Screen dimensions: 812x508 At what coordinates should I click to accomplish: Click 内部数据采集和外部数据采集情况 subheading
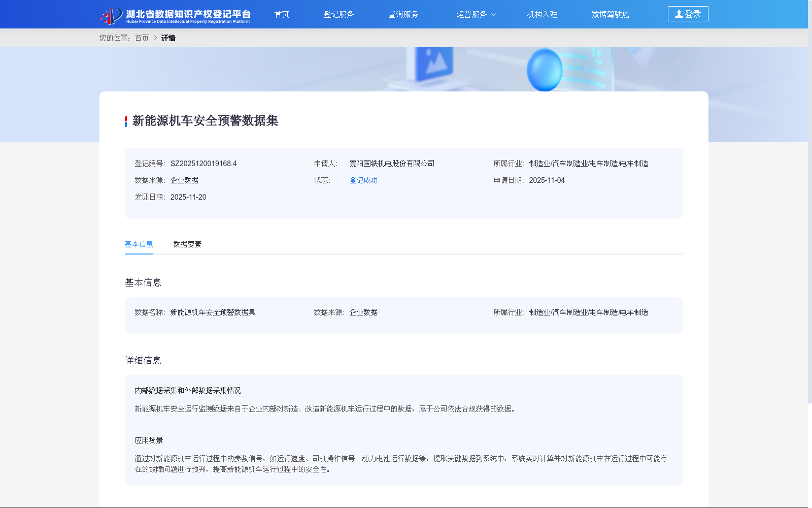coord(188,391)
